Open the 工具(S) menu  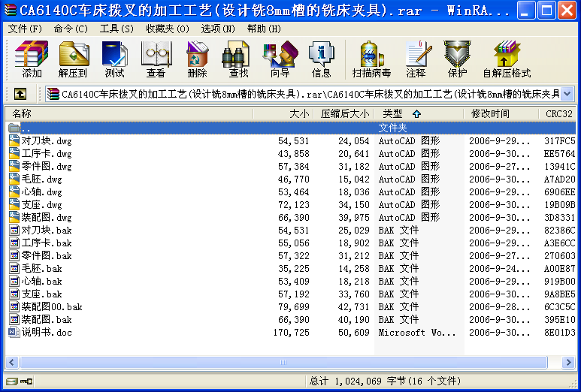coord(117,29)
